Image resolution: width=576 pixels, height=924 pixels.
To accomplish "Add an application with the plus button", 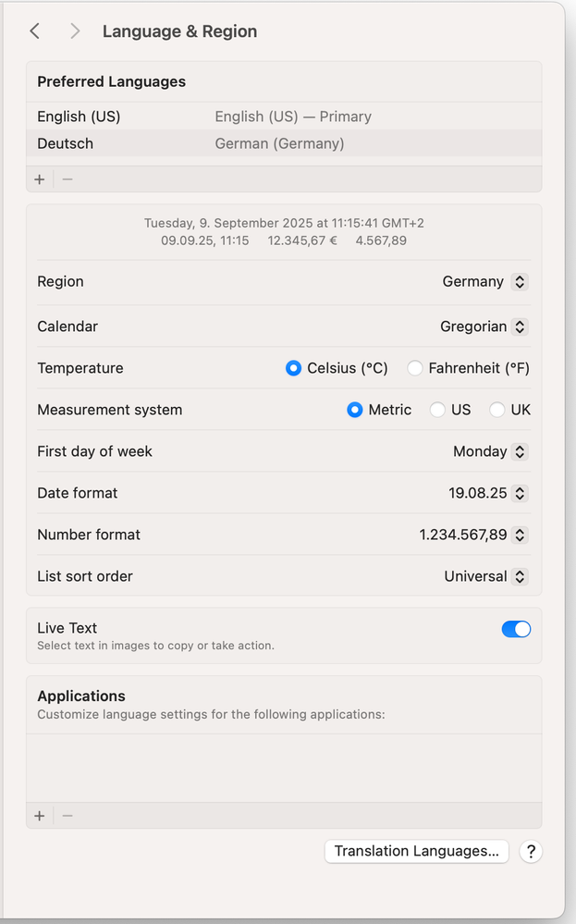I will coord(40,816).
